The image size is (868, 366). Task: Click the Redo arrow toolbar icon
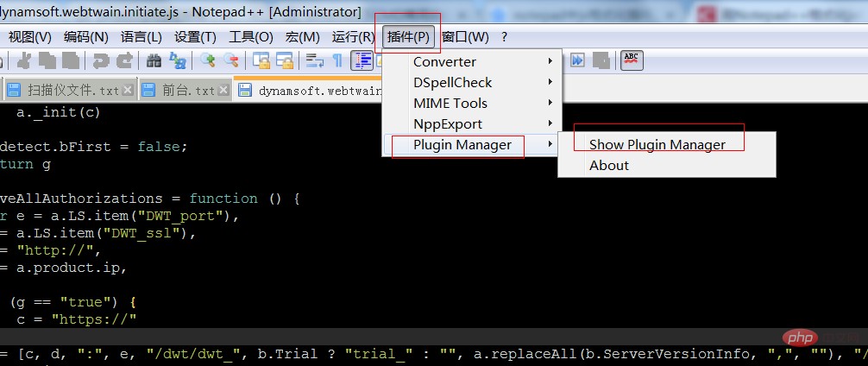pyautogui.click(x=124, y=60)
